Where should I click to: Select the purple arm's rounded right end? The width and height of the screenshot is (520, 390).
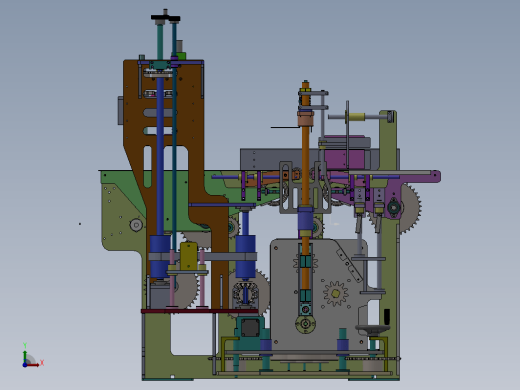435,176
